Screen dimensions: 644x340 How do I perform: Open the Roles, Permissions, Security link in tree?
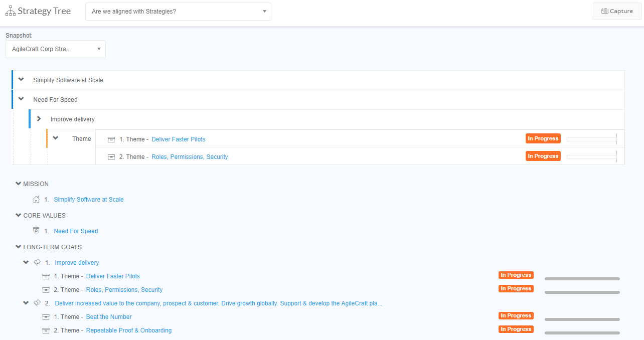click(190, 157)
